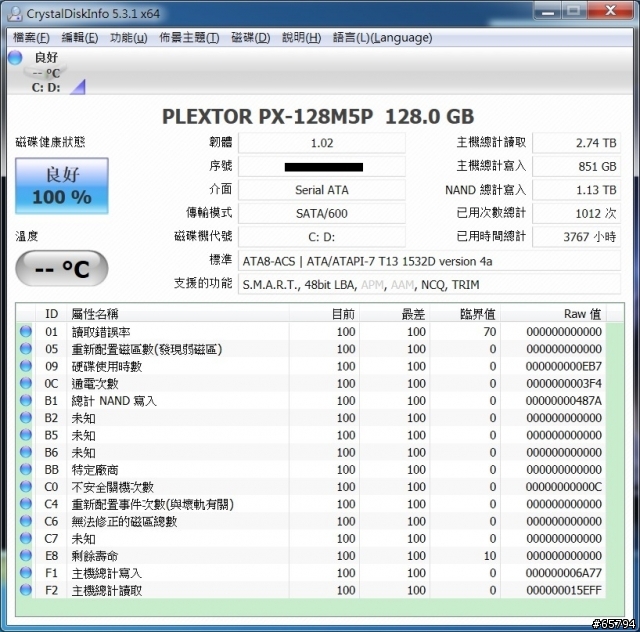Viewport: 640px width, 632px height.
Task: Open the 檔案(F) menu
Action: (x=31, y=38)
